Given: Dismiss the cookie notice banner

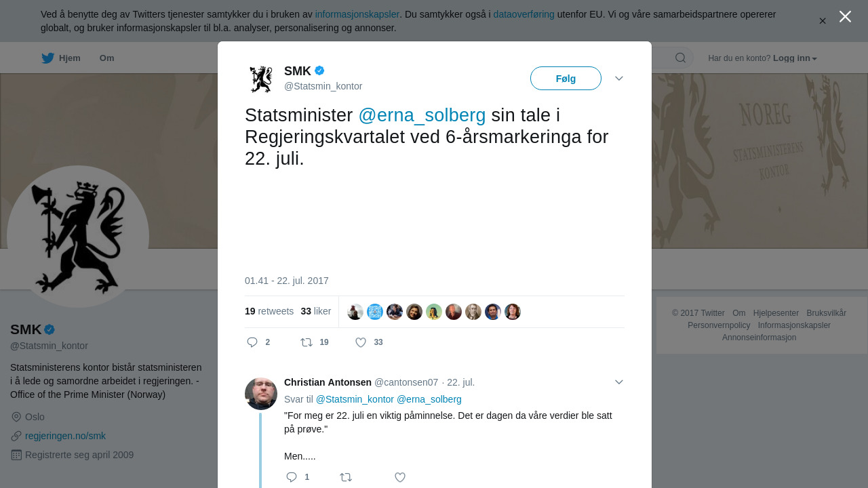Looking at the screenshot, I should 823,21.
